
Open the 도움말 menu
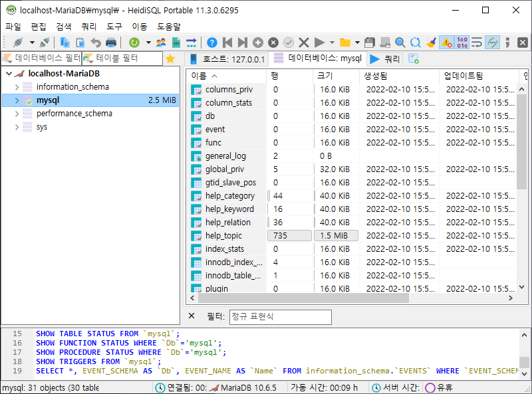tap(169, 27)
